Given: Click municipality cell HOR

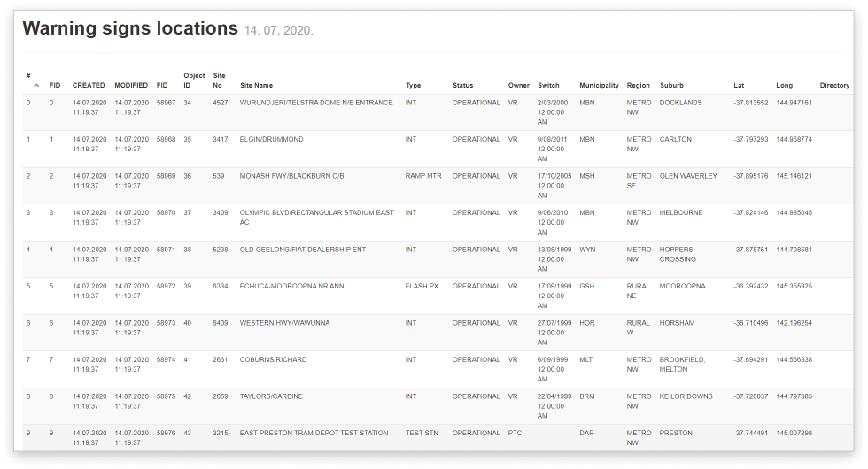Looking at the screenshot, I should (x=586, y=323).
